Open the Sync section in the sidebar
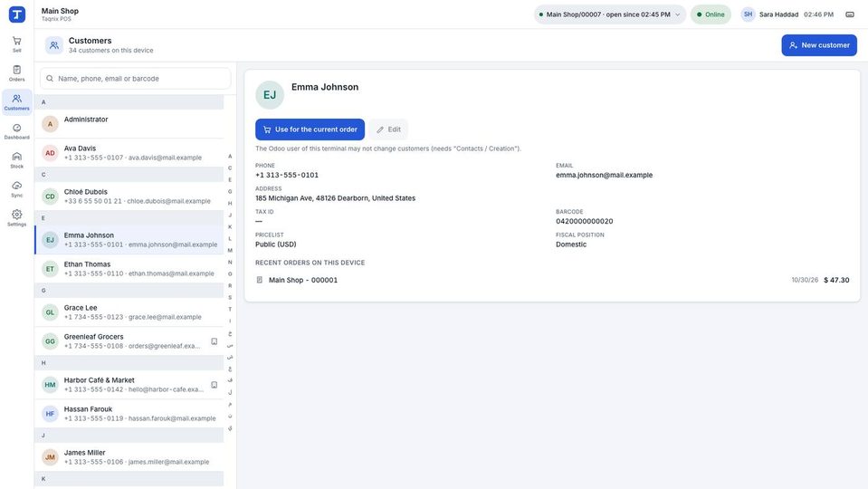 [16, 189]
